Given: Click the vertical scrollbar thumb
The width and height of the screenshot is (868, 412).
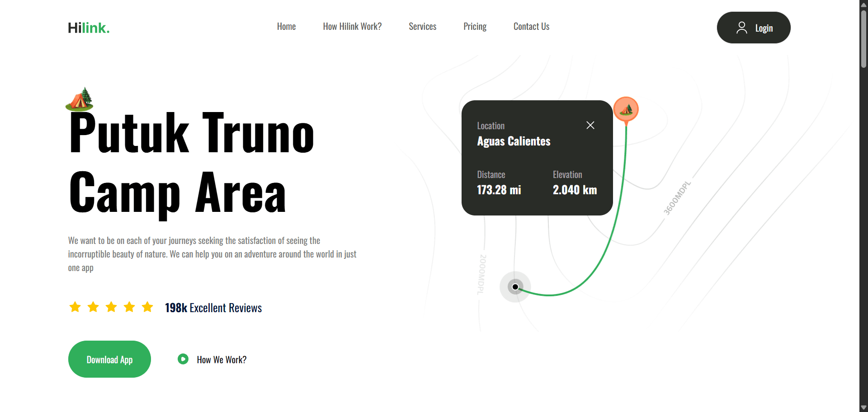Looking at the screenshot, I should [x=863, y=38].
